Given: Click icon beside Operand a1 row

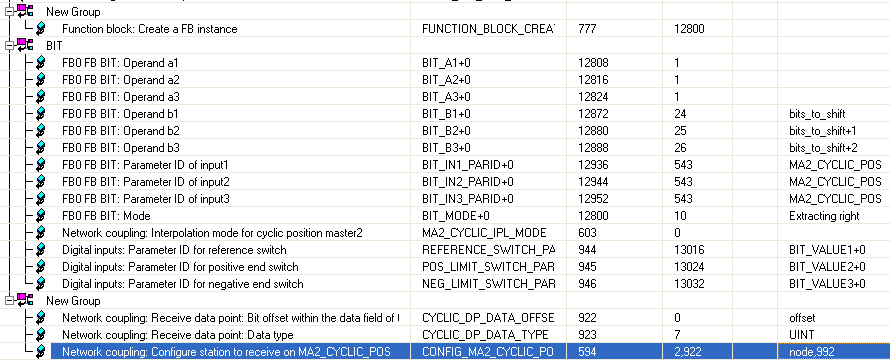Looking at the screenshot, I should (41, 62).
